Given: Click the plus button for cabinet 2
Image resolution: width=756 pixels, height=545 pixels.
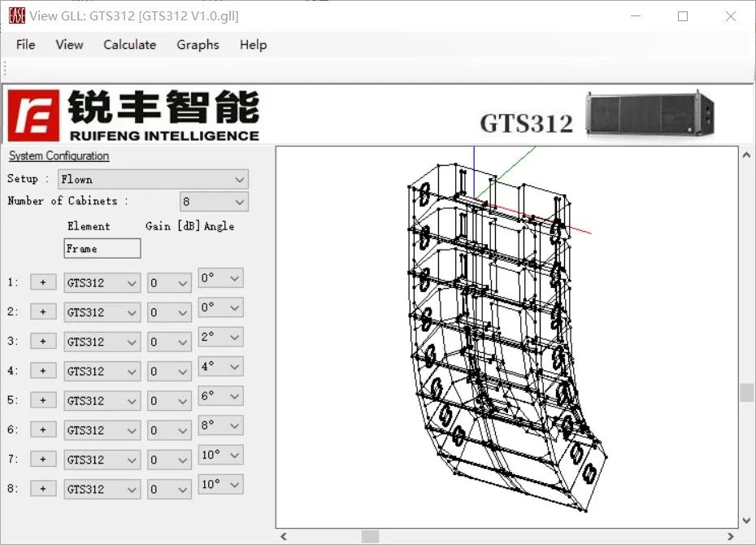Looking at the screenshot, I should click(x=43, y=312).
